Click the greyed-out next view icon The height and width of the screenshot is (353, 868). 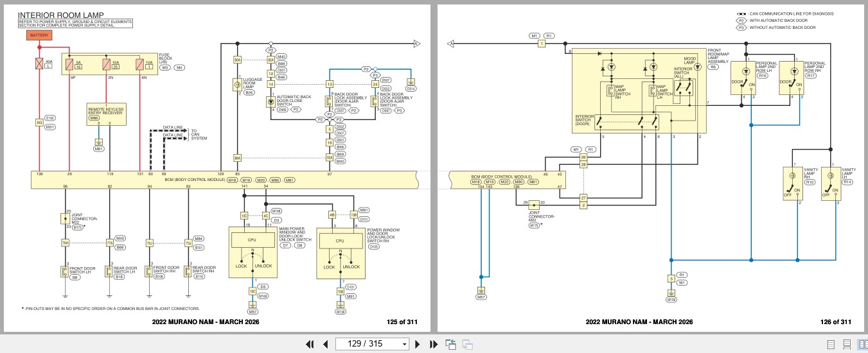pos(468,344)
